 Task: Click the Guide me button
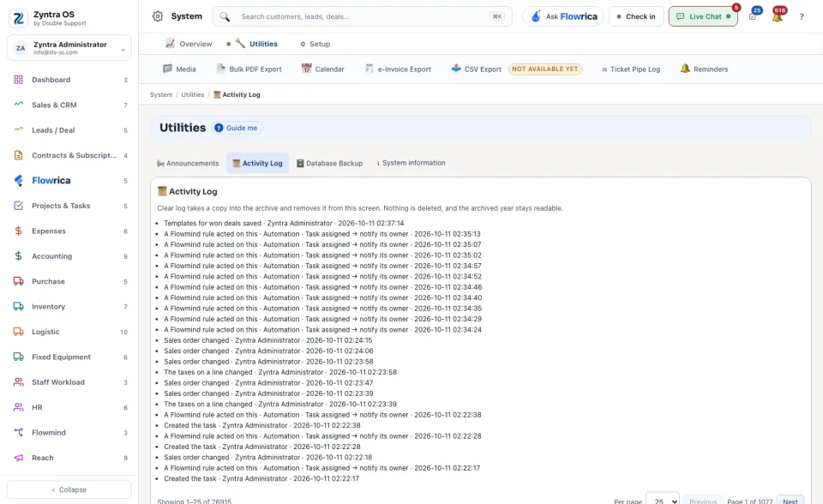[x=237, y=128]
